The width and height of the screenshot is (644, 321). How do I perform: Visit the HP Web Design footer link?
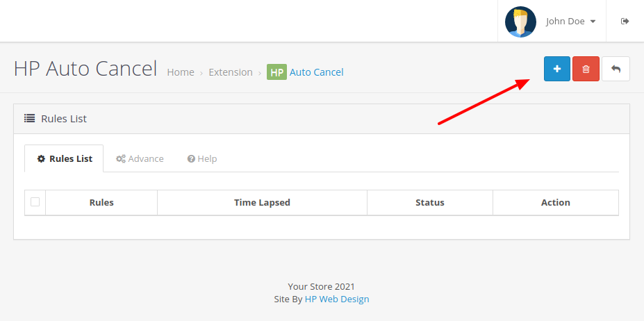[337, 299]
